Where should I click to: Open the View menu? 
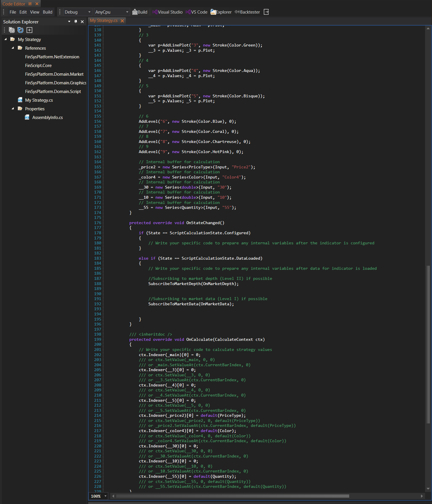pos(35,12)
